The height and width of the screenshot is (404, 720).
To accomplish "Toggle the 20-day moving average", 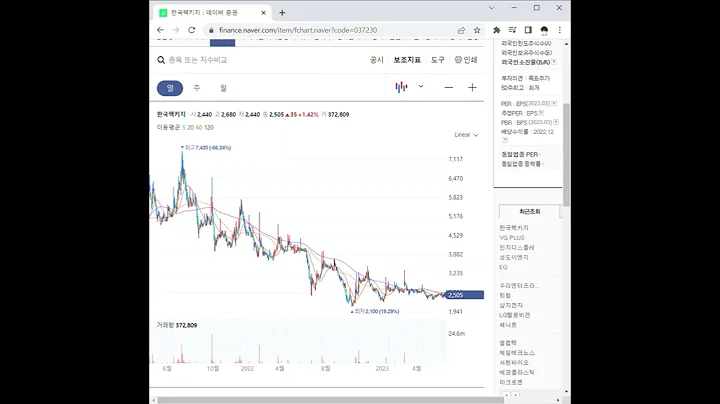I will point(191,128).
